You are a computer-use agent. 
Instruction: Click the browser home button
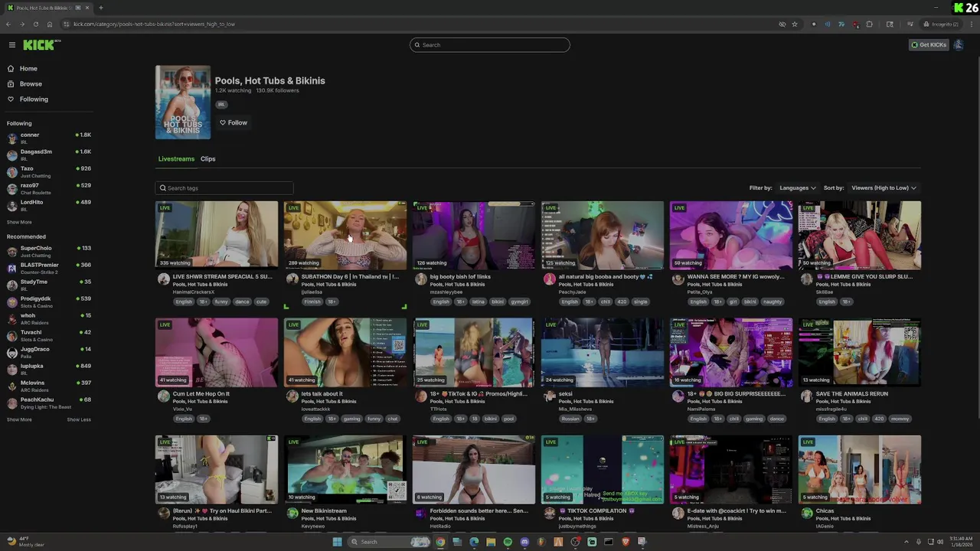[x=49, y=24]
